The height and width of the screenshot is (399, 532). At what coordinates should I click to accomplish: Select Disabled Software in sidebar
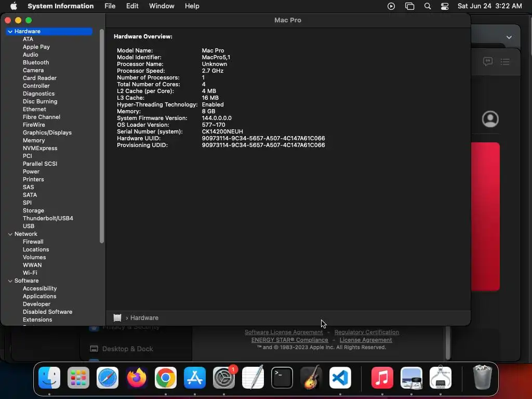click(x=47, y=312)
